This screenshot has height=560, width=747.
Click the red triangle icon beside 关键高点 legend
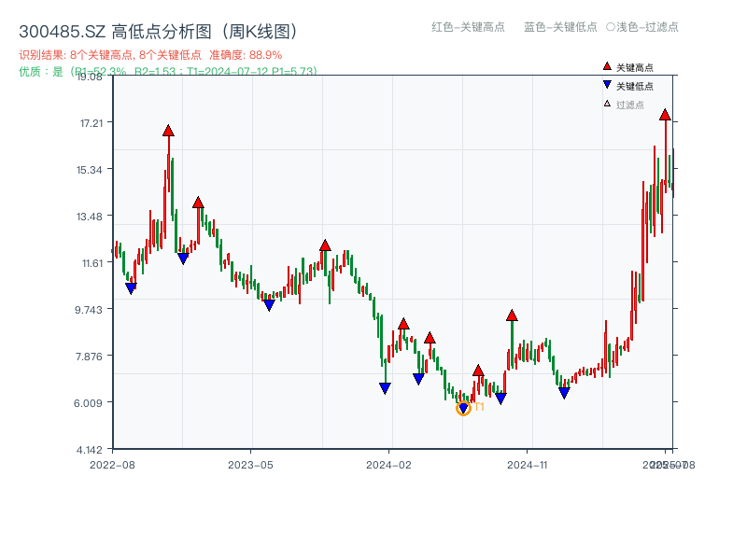coord(606,66)
